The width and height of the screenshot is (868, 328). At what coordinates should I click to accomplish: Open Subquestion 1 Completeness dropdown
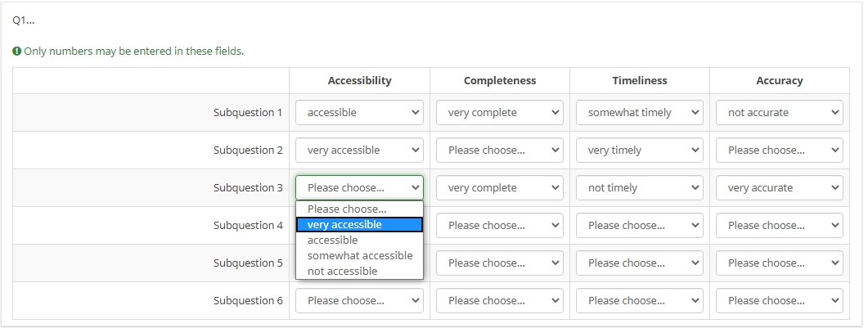[x=499, y=113]
